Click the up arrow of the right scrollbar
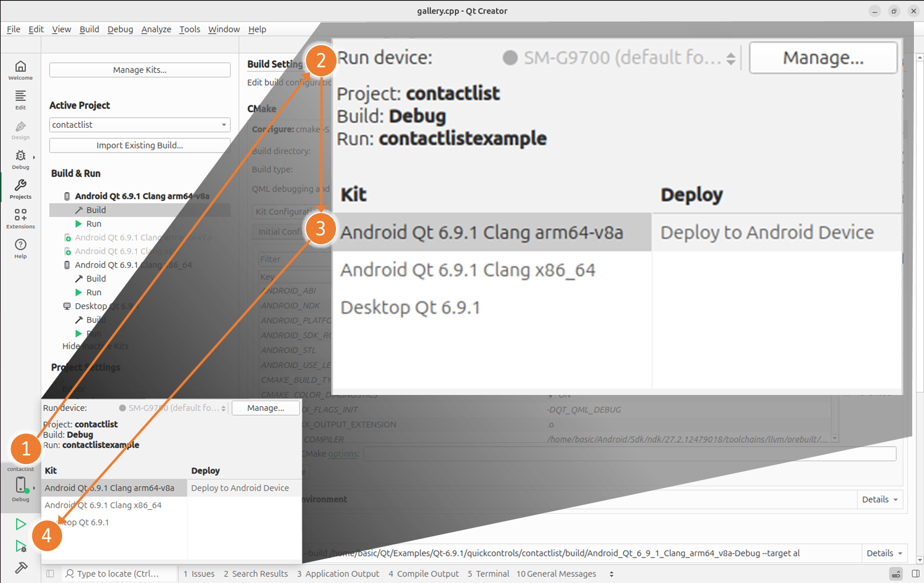This screenshot has height=583, width=924. [x=919, y=57]
